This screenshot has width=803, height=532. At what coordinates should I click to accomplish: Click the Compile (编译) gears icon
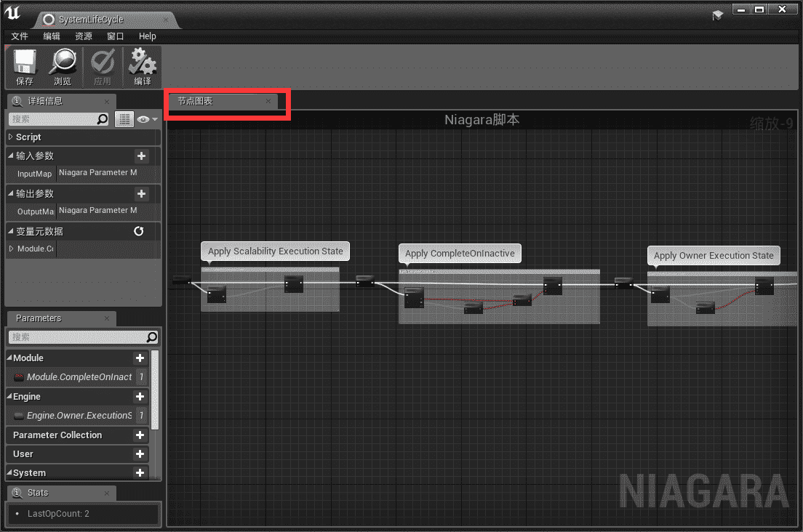(142, 63)
